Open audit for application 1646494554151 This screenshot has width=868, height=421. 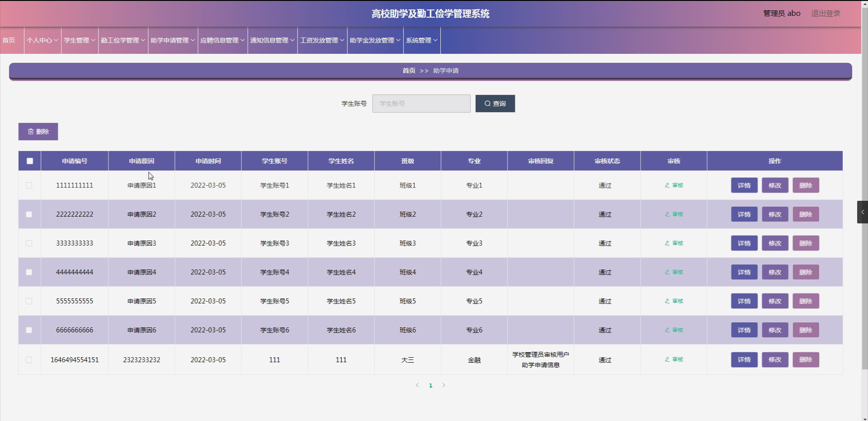[674, 360]
